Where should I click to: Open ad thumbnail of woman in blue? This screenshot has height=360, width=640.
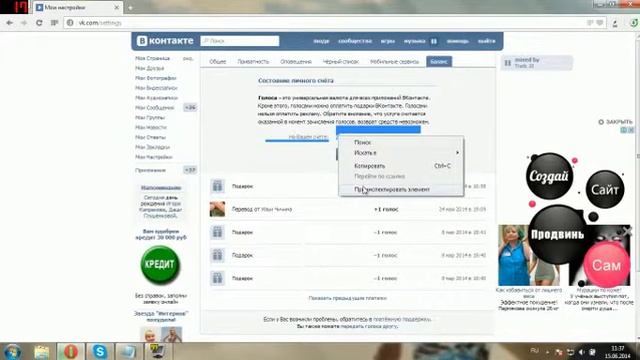[514, 255]
